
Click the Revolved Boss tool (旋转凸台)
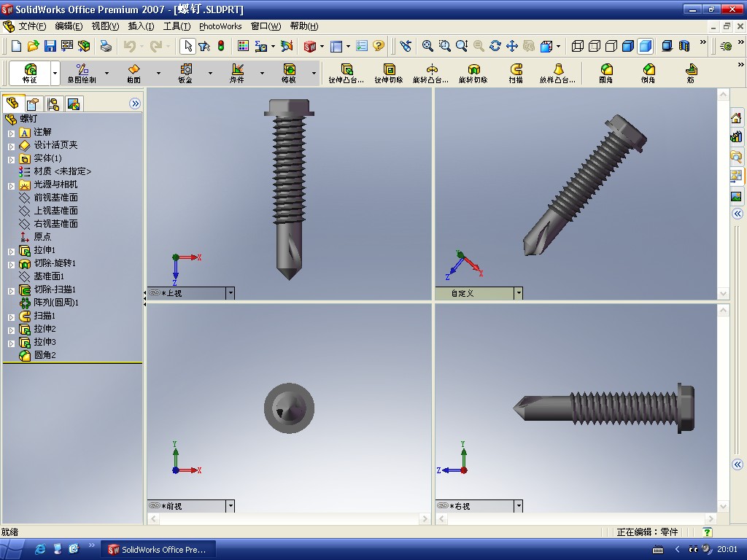tap(430, 74)
